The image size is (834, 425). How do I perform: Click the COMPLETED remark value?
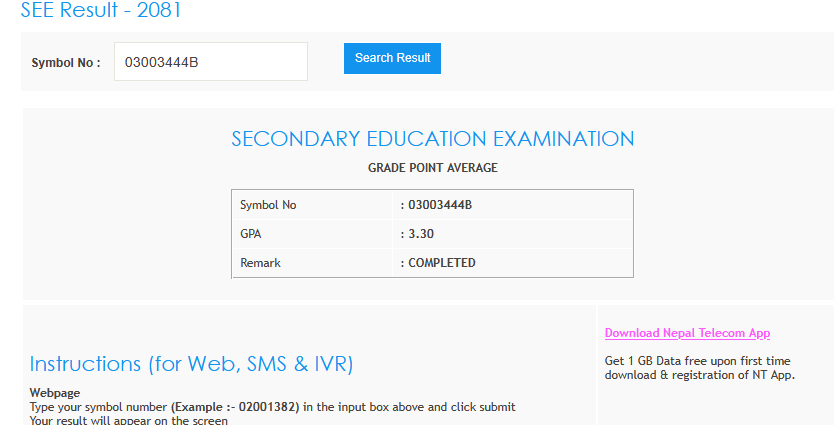coord(441,263)
